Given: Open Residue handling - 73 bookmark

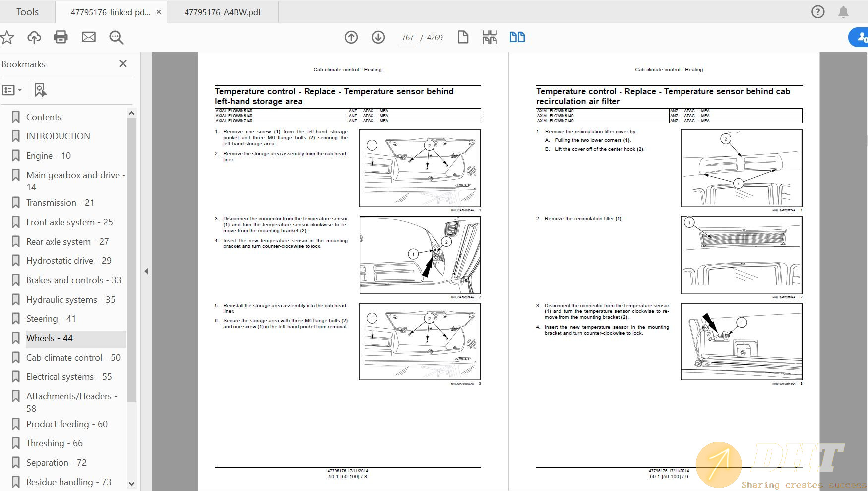Looking at the screenshot, I should [x=69, y=482].
